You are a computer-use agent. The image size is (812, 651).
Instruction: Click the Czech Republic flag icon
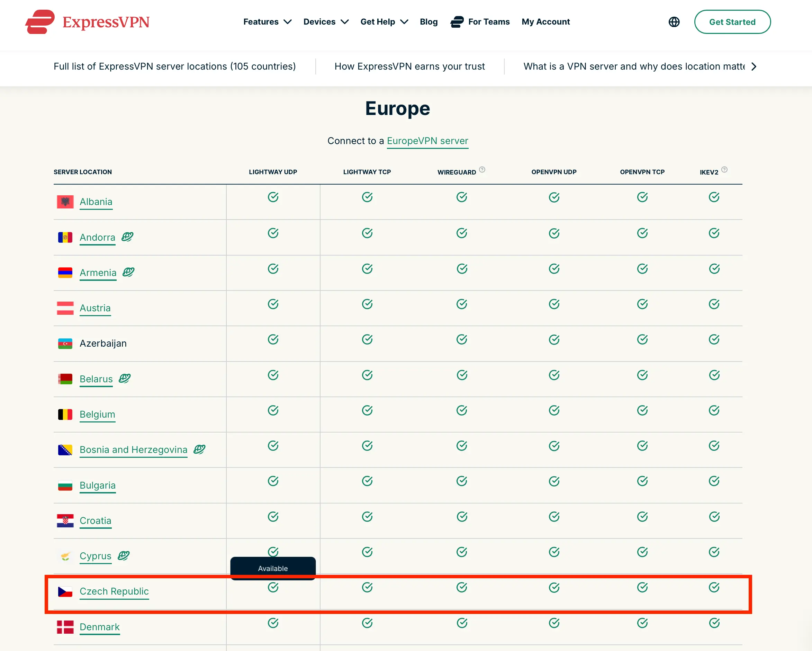(x=65, y=591)
